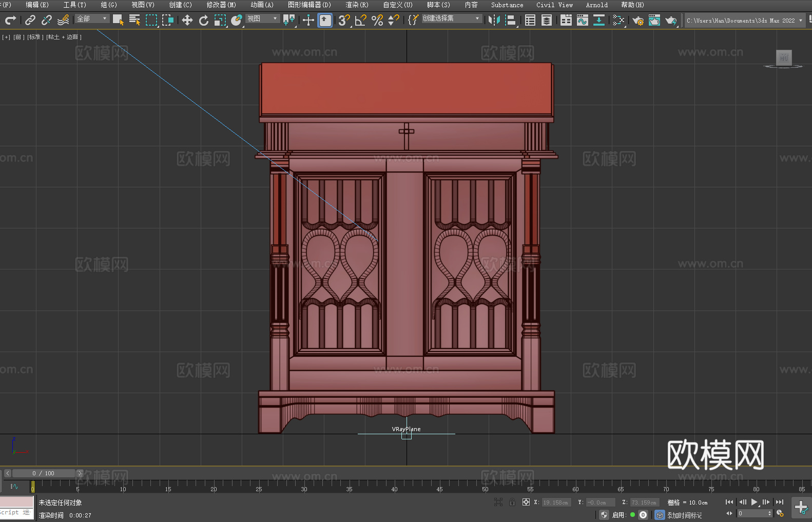Open Edit Named Selection Sets
Screen dimensions: 812x522
(413, 20)
